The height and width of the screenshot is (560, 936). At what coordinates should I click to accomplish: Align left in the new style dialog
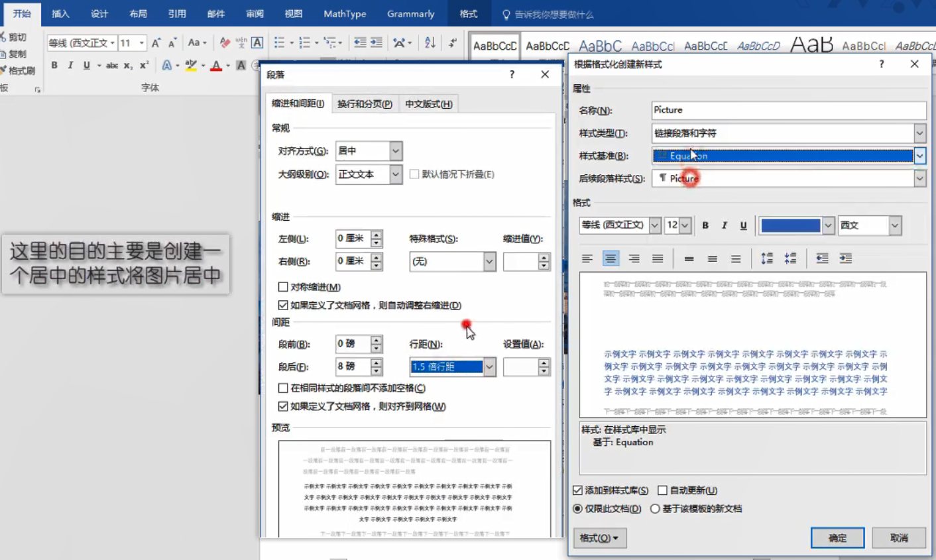coord(587,258)
